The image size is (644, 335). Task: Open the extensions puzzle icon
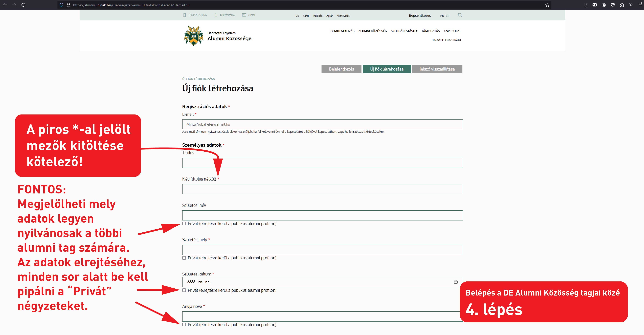(x=622, y=5)
